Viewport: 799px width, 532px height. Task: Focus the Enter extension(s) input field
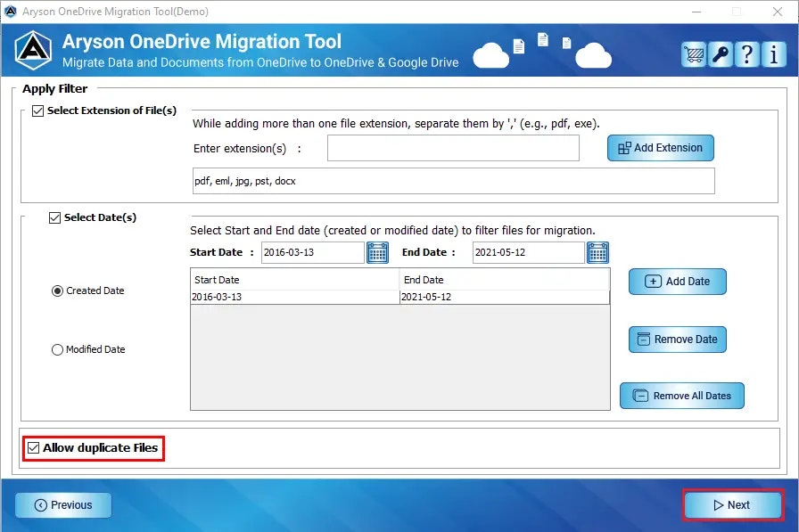tap(453, 148)
